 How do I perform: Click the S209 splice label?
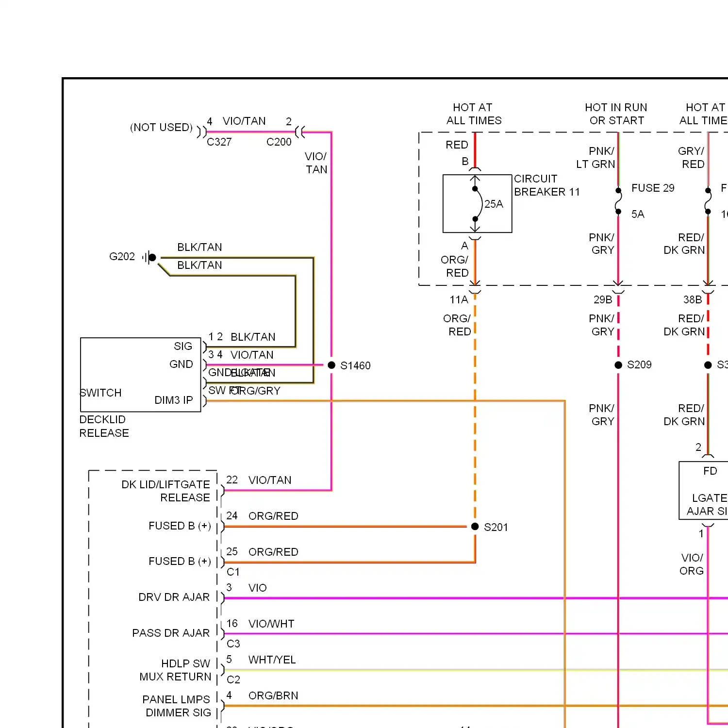point(639,364)
